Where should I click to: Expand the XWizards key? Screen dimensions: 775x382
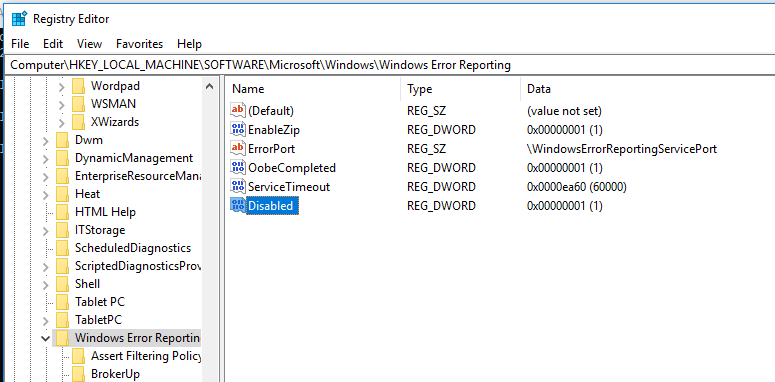(61, 123)
